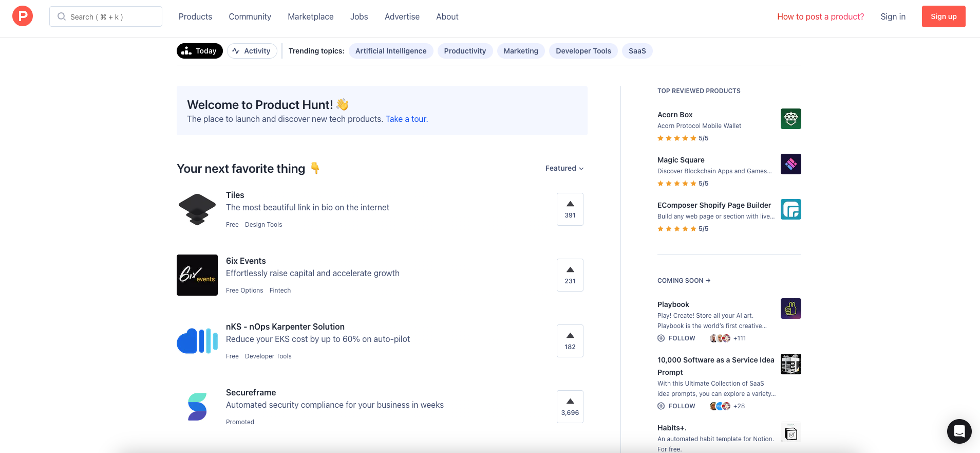Click the Product Hunt logo
Screen dimensions: 980x453
[x=23, y=16]
